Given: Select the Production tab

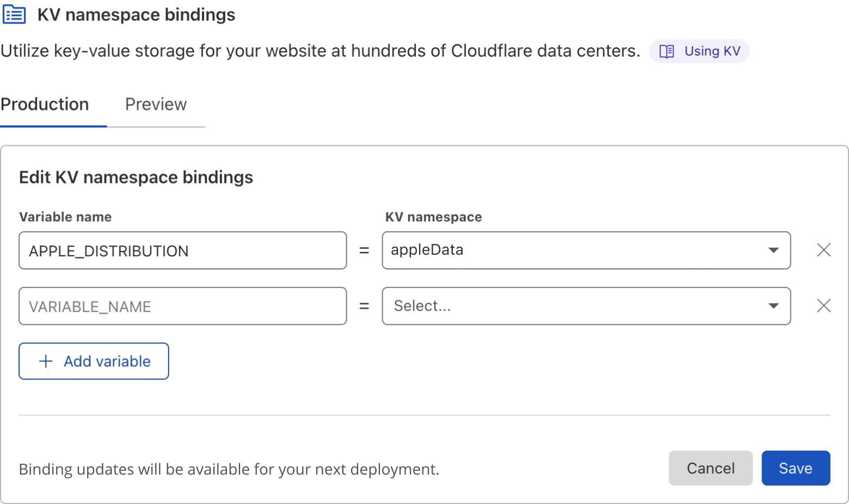Looking at the screenshot, I should [45, 105].
